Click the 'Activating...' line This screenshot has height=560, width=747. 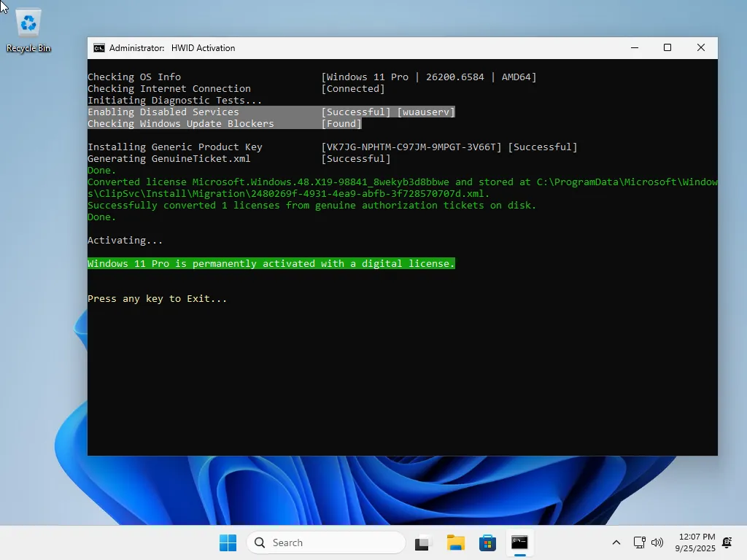125,240
